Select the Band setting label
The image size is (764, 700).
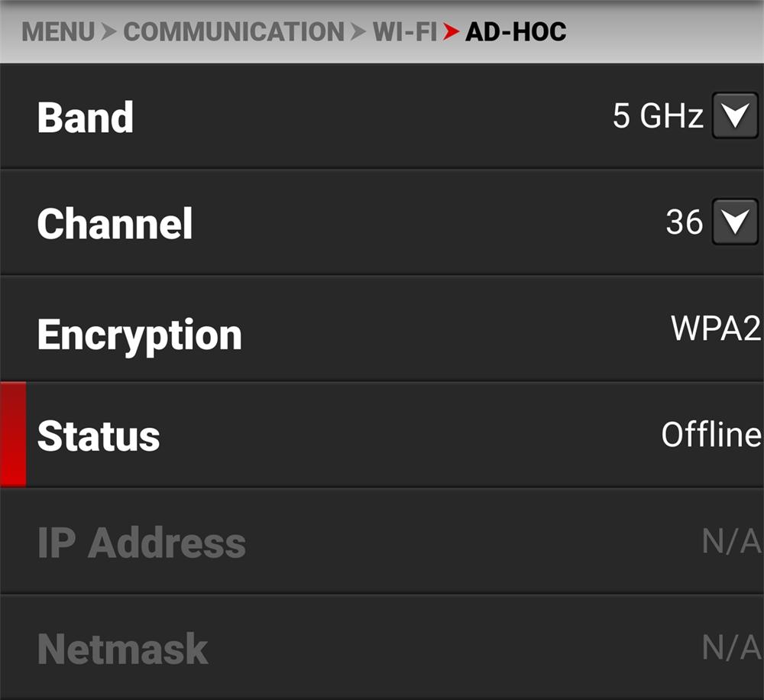(86, 117)
